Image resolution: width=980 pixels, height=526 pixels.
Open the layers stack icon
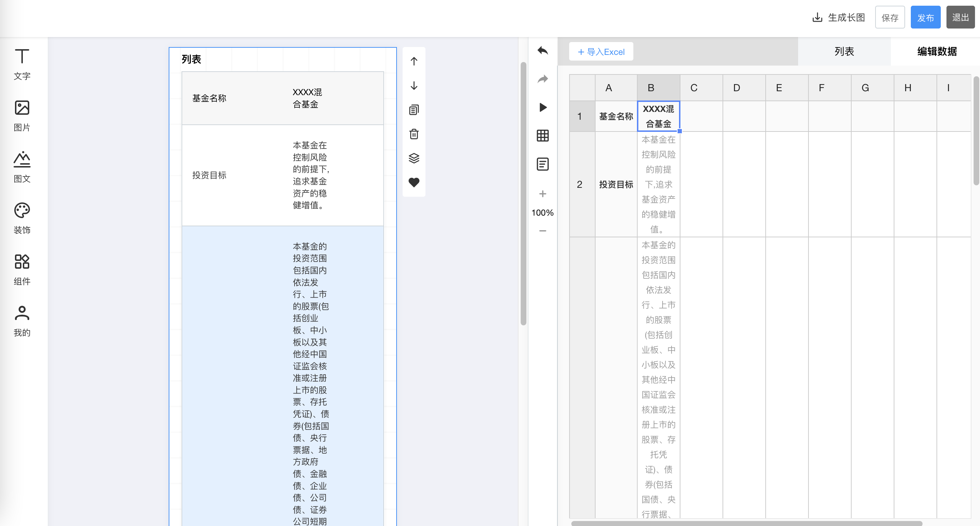pos(414,158)
